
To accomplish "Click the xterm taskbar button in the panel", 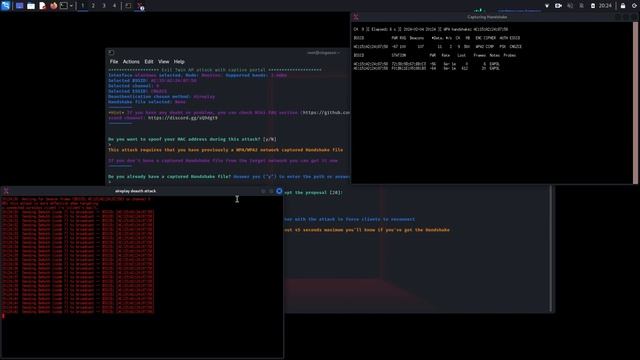I will pyautogui.click(x=140, y=6).
